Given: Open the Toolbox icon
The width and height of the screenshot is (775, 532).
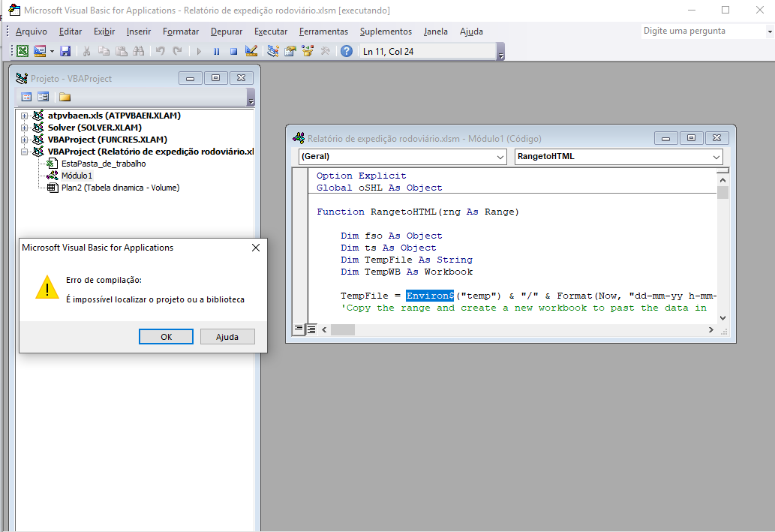Looking at the screenshot, I should click(325, 51).
